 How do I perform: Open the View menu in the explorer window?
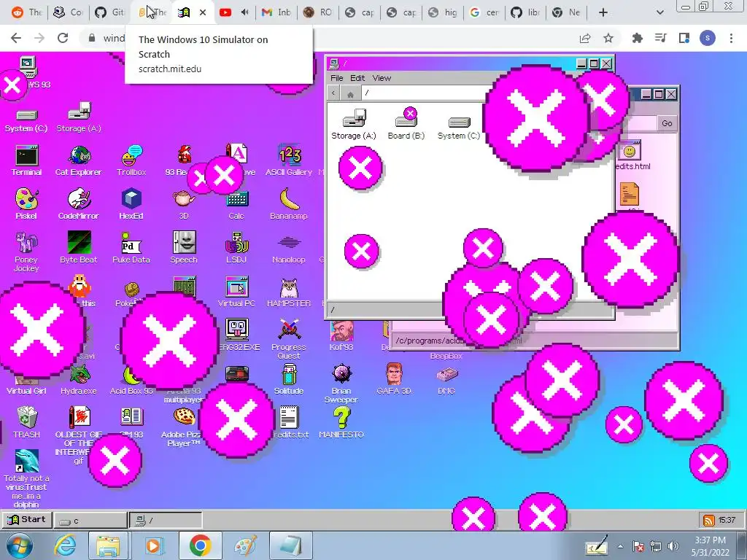[382, 78]
